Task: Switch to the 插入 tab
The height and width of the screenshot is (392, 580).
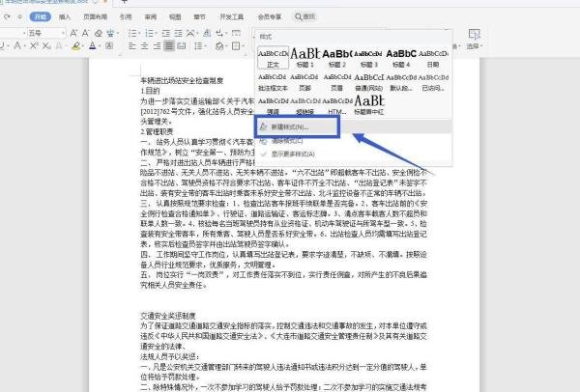Action: click(x=65, y=17)
